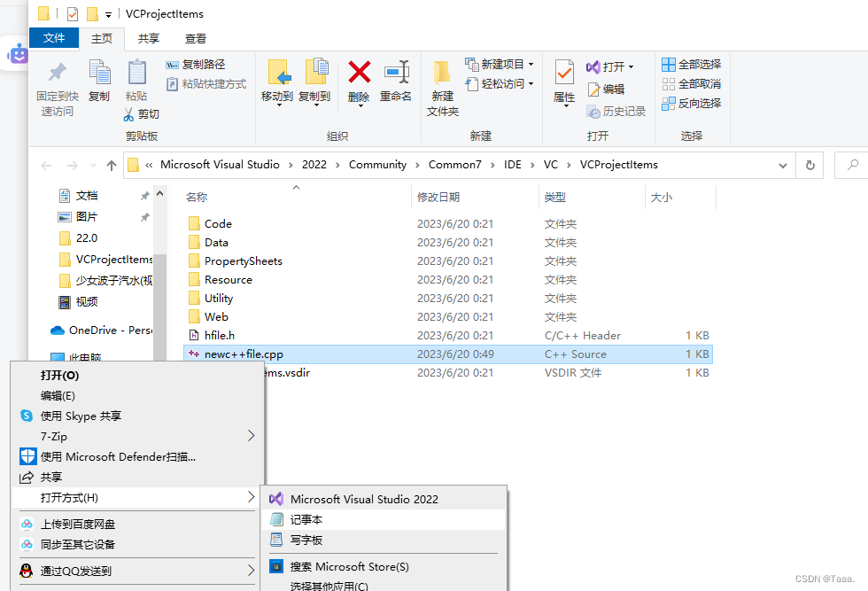This screenshot has height=591, width=868.
Task: Click the Move to (移动到) icon
Action: (x=278, y=72)
